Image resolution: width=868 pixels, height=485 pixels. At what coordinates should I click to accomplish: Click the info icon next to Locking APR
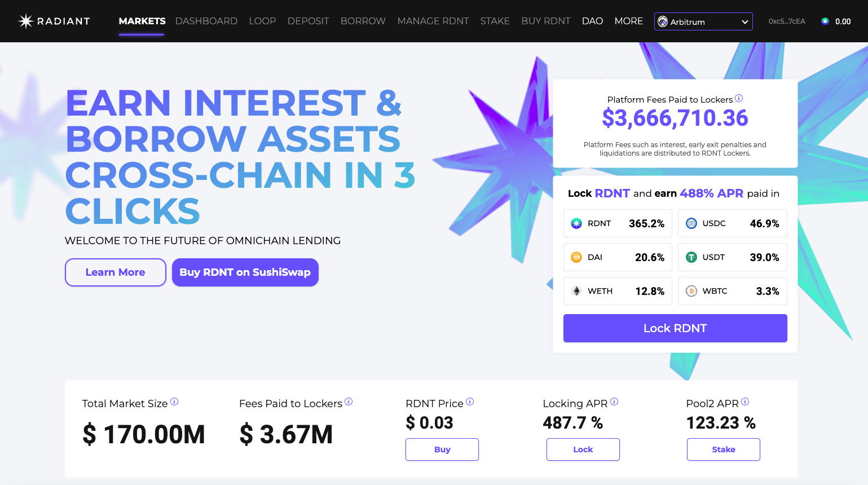614,402
